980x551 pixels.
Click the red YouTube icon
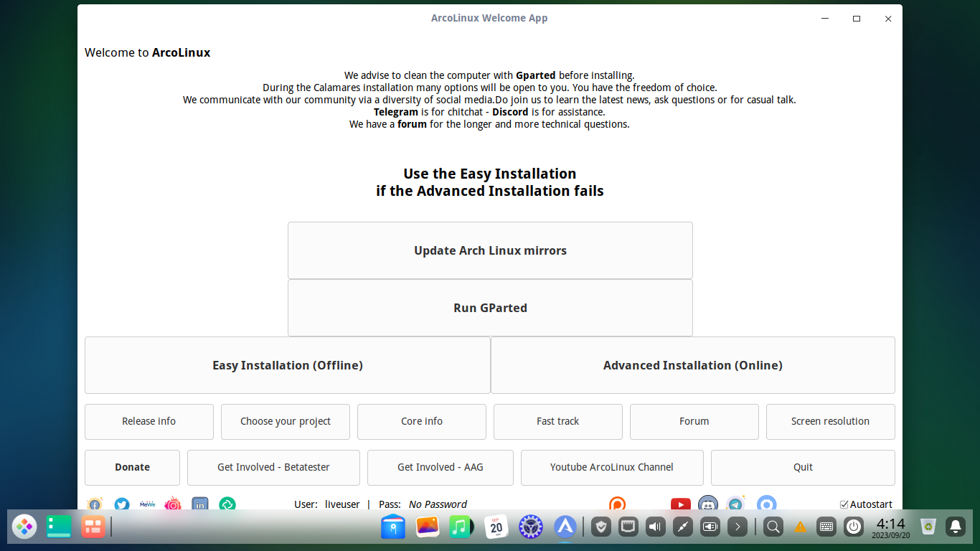point(680,504)
